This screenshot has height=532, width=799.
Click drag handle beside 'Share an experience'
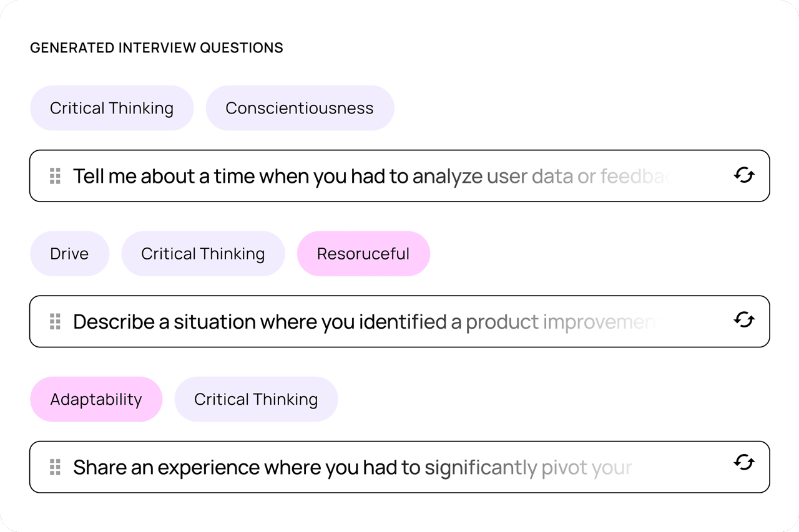[x=55, y=467]
